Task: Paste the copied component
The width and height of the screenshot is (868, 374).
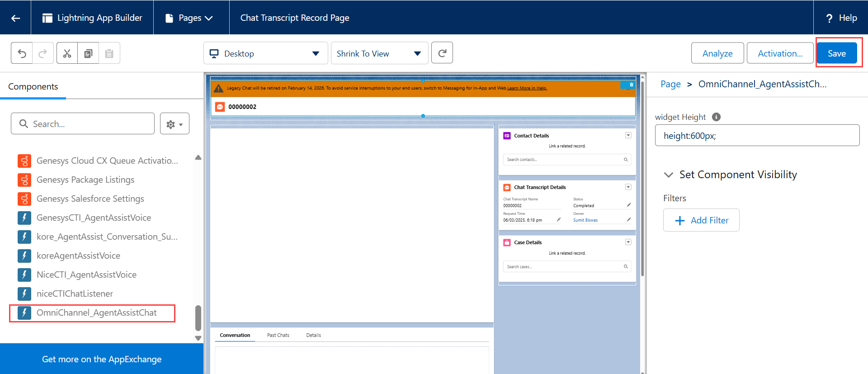Action: tap(109, 53)
